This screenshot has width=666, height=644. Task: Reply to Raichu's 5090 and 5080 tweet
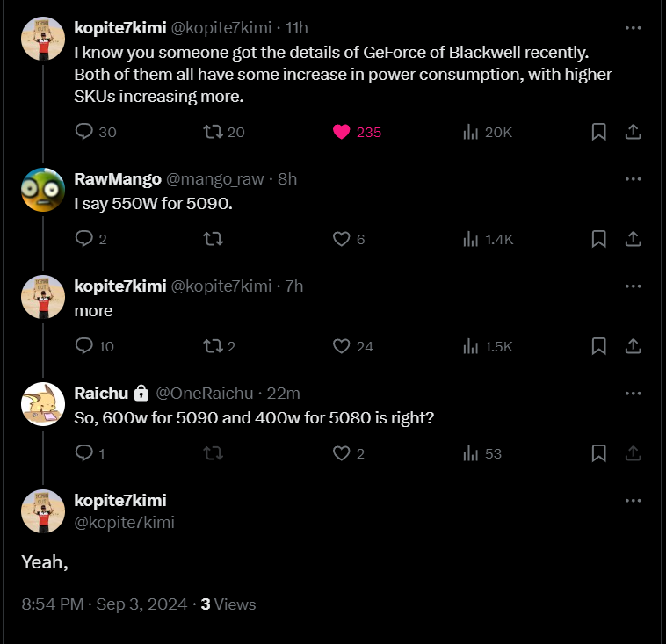pos(84,453)
